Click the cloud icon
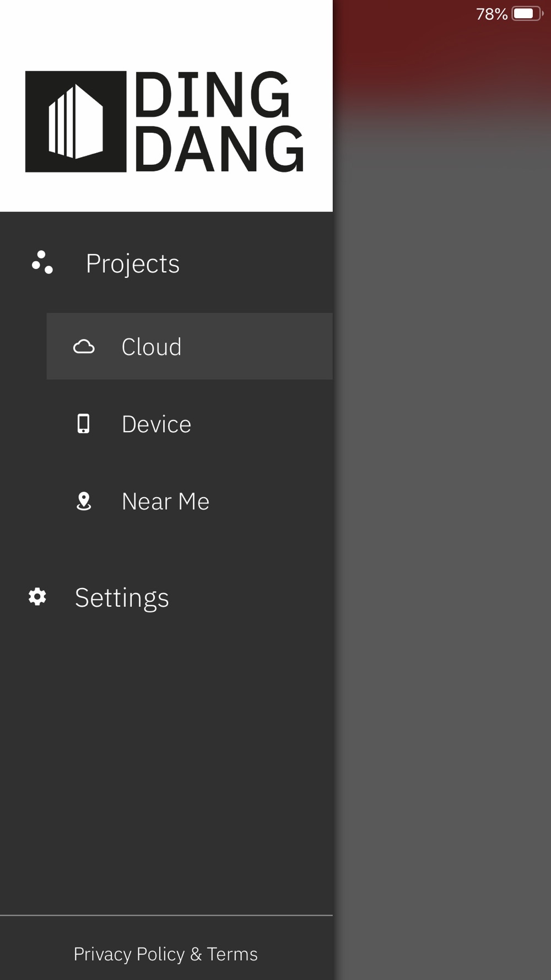The width and height of the screenshot is (551, 980). pyautogui.click(x=84, y=347)
